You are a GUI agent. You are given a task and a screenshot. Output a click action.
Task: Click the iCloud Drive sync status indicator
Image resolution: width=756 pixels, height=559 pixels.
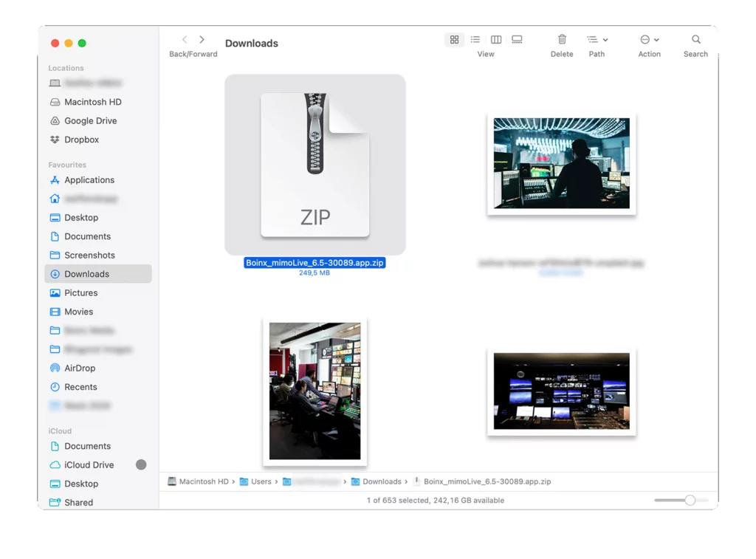141,464
